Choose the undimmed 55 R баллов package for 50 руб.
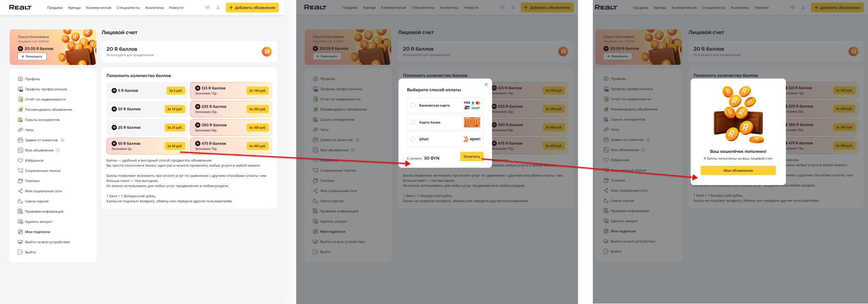Image resolution: width=868 pixels, height=304 pixels. click(x=147, y=146)
